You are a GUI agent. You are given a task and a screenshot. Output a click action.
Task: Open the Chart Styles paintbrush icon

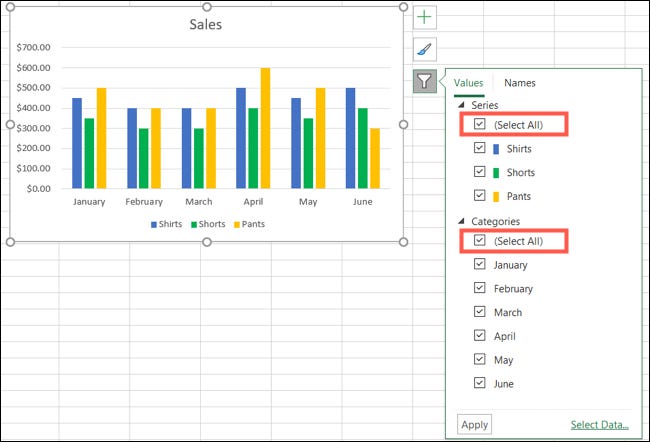point(425,49)
